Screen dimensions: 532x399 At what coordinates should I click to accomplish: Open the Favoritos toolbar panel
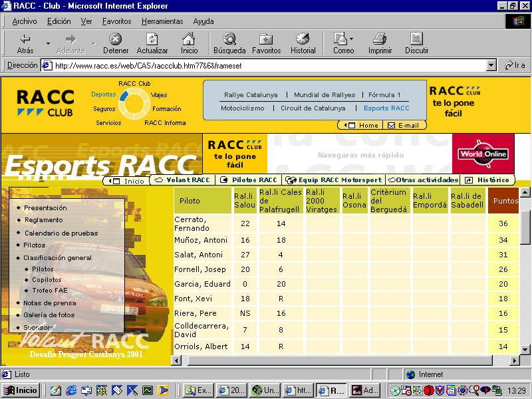click(x=267, y=43)
